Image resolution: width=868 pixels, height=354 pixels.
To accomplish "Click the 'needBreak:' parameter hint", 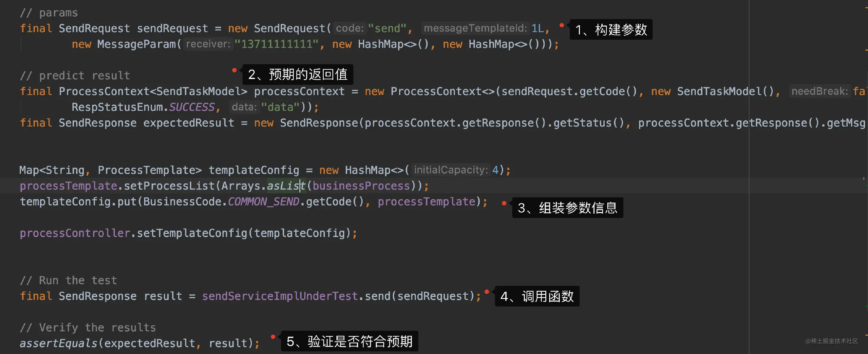I will [x=819, y=91].
